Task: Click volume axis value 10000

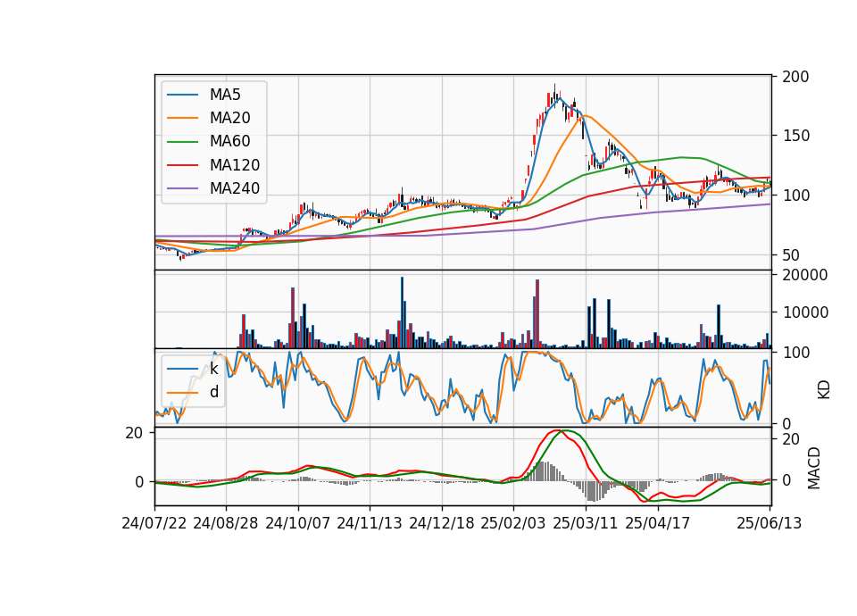Action: (805, 312)
